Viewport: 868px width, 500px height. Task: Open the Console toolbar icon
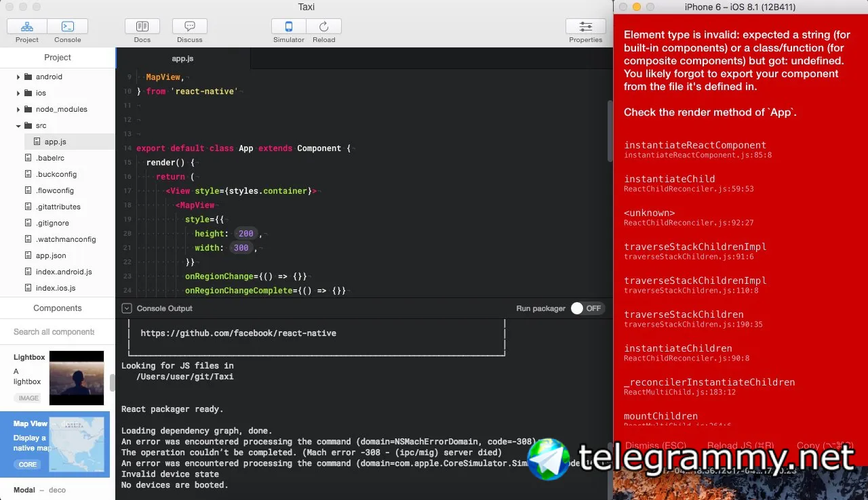[x=68, y=26]
